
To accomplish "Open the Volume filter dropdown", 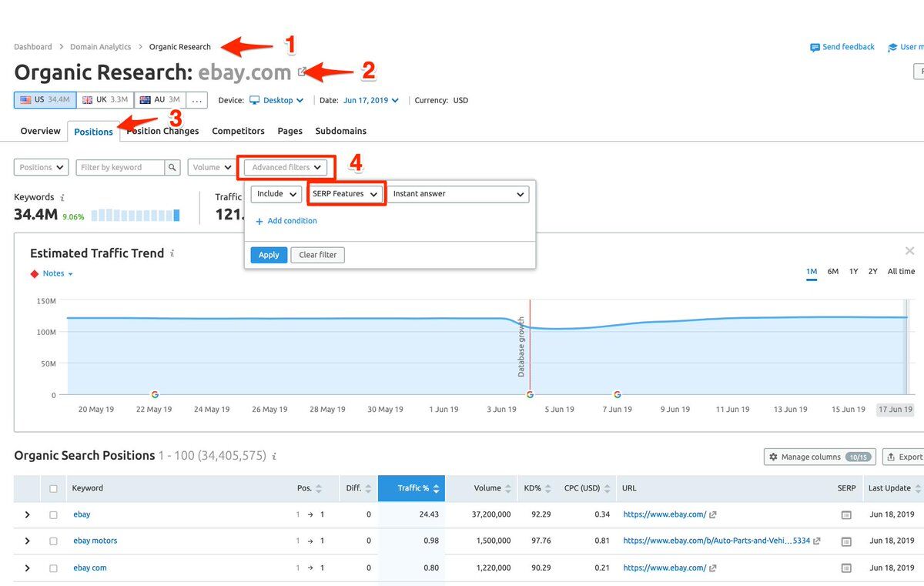I will click(211, 167).
